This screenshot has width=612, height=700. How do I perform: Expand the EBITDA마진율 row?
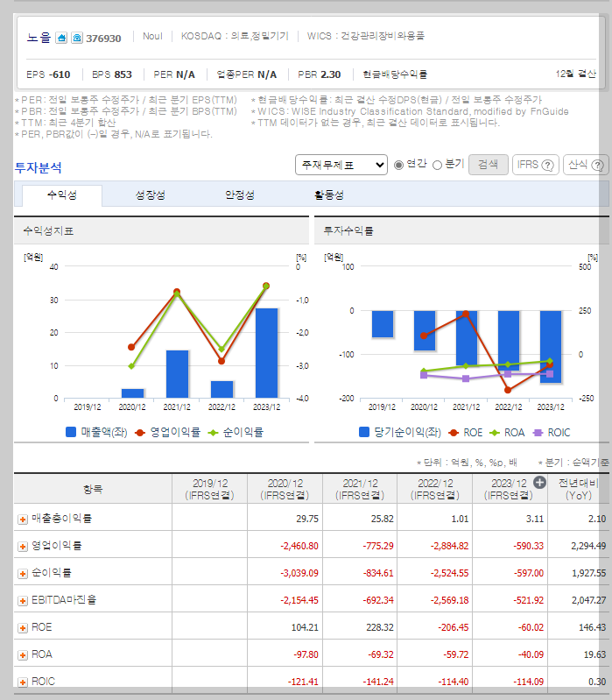22,601
